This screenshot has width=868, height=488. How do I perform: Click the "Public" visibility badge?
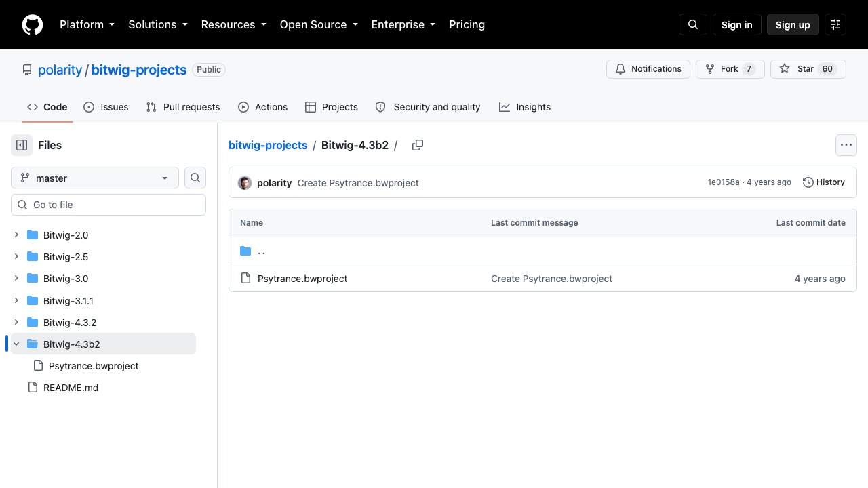click(x=209, y=69)
